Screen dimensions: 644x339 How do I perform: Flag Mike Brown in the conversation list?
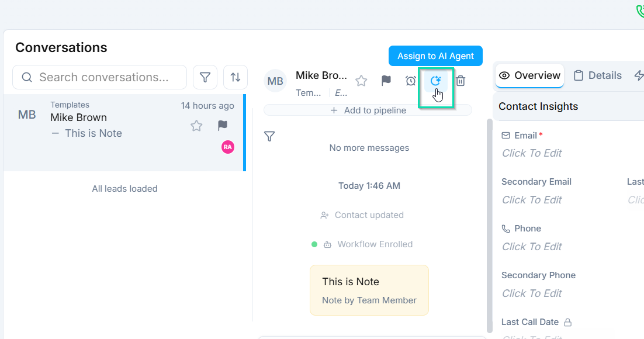point(223,126)
